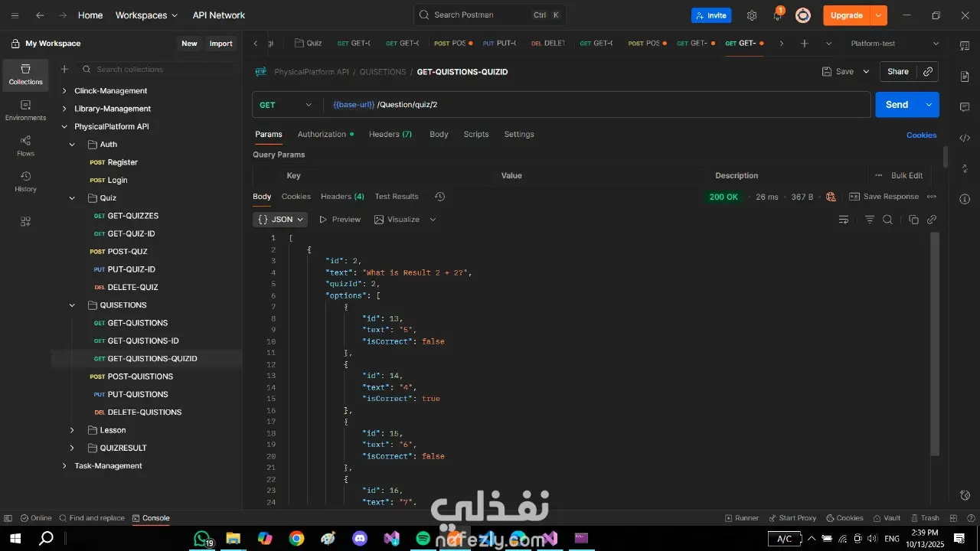Open the documentation panel icon
The image size is (980, 551).
pos(965,77)
